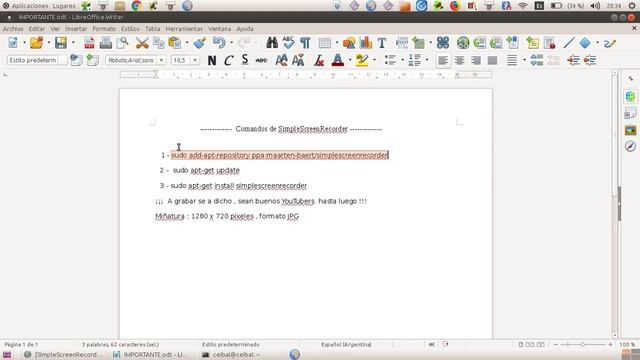
Task: Expand the numbered list style dropdown
Action: click(427, 60)
